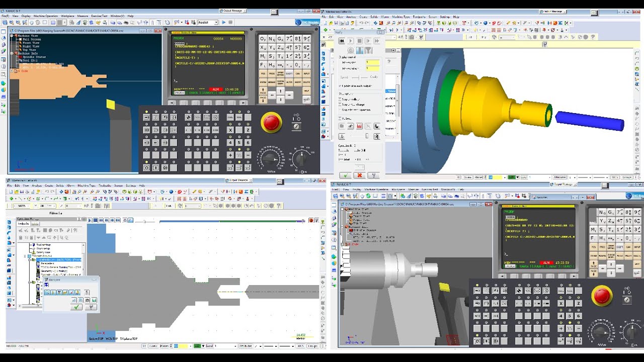Click the RESET key on orange-workpiece FANUC keypad
The width and height of the screenshot is (644, 362).
(x=306, y=100)
